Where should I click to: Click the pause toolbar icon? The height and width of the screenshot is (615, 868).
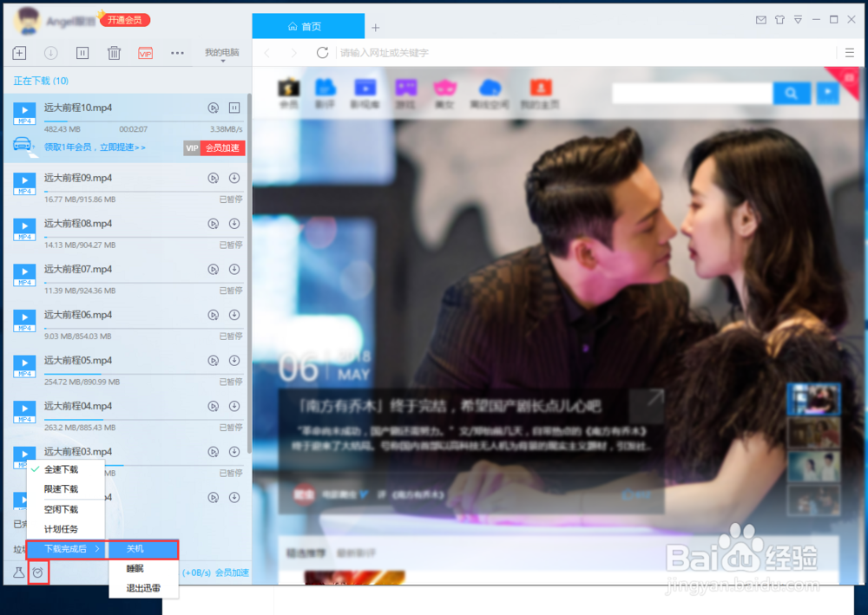click(82, 53)
